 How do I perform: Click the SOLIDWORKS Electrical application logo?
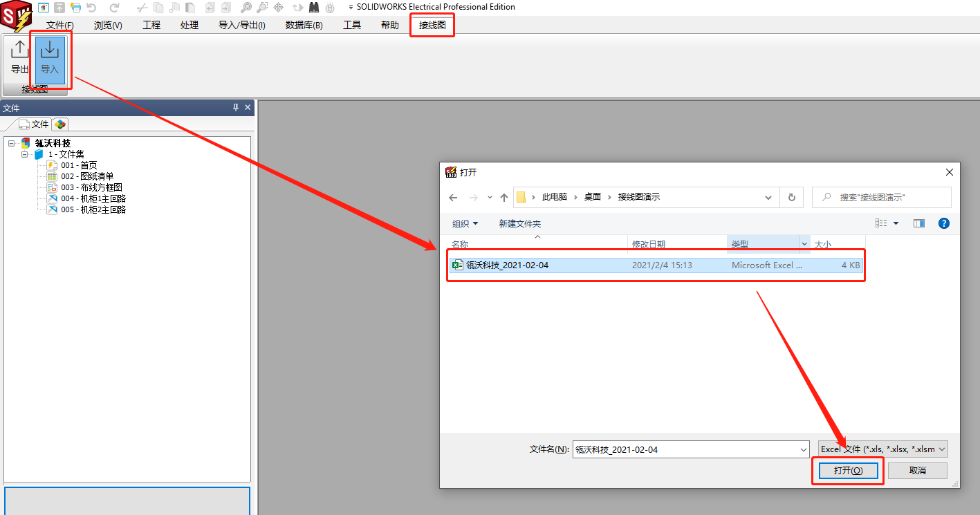pos(15,17)
